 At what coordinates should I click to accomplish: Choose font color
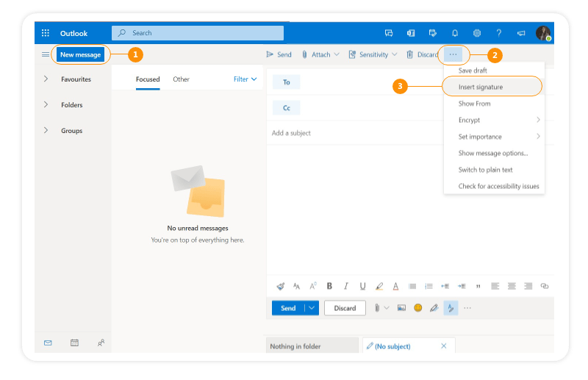(395, 286)
